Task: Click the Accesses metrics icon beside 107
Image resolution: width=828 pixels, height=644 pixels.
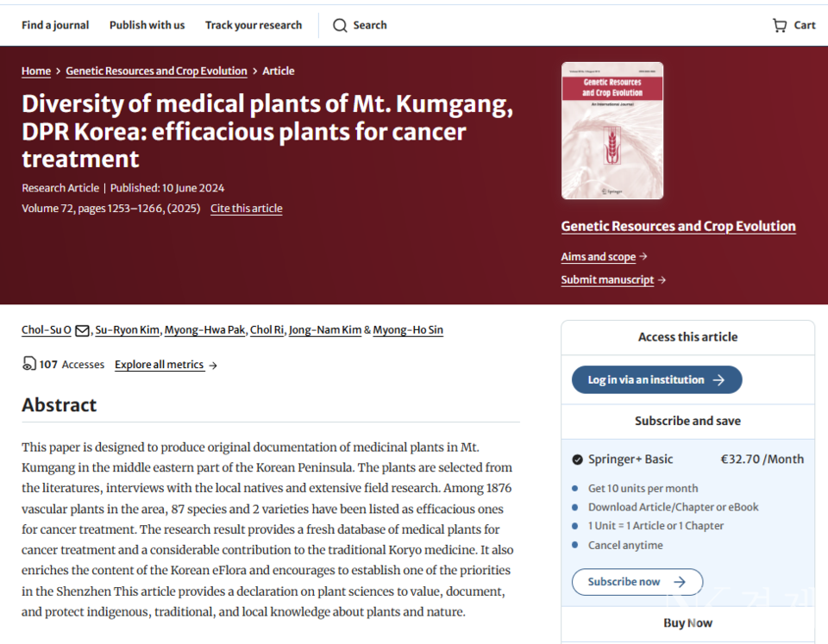Action: 29,364
